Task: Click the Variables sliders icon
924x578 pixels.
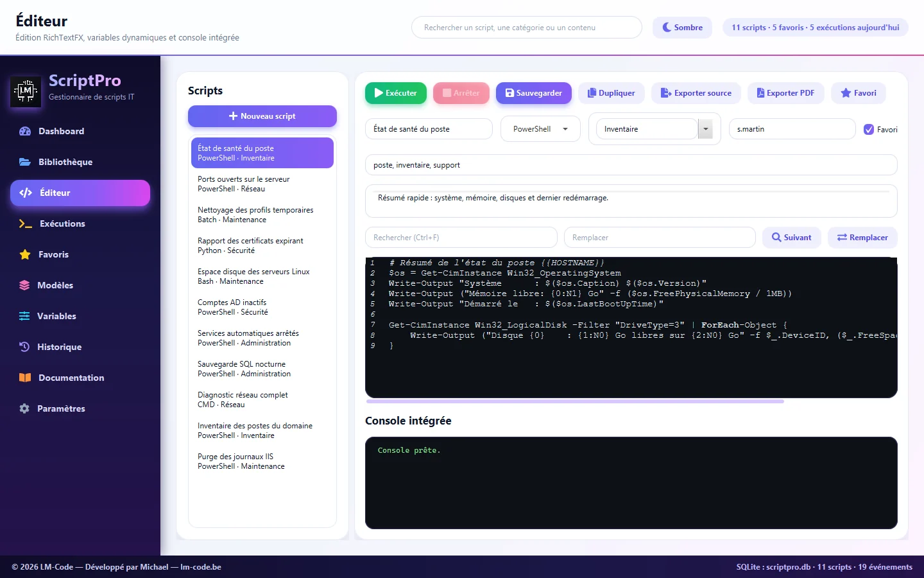Action: pos(24,316)
